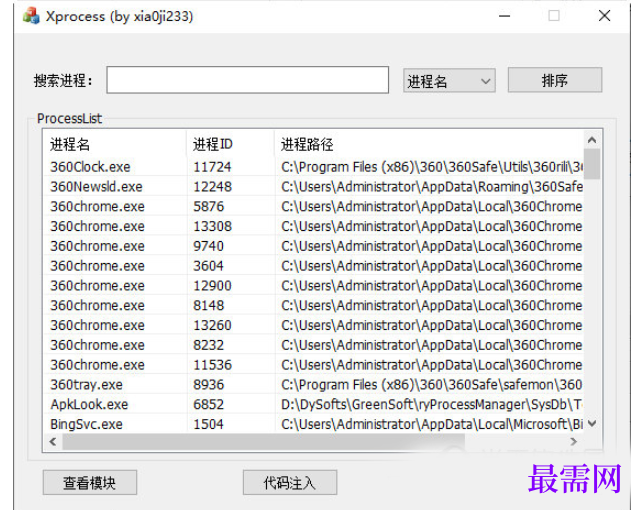Select 360chrome.exe row with ID 3604
The image size is (640, 510).
click(x=313, y=266)
